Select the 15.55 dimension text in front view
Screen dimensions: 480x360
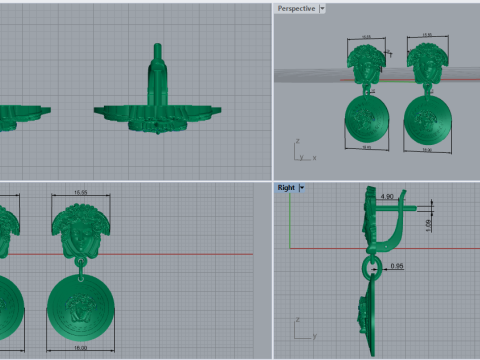(x=81, y=192)
